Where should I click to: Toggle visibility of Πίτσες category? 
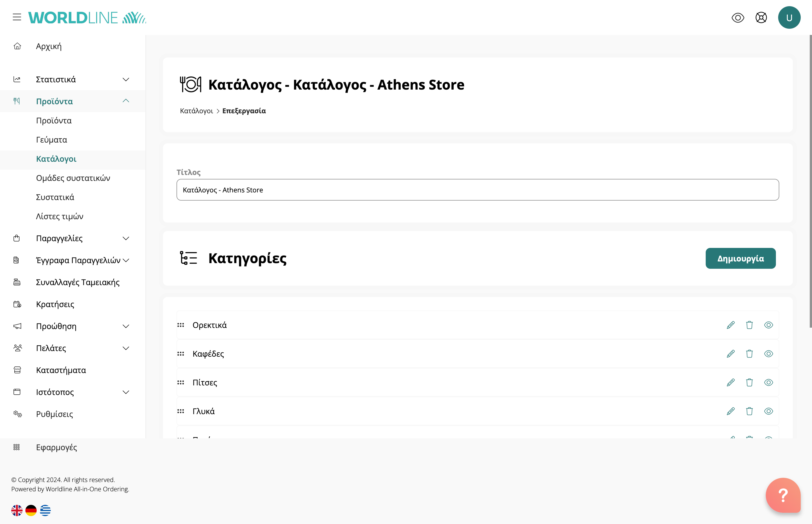(x=768, y=383)
